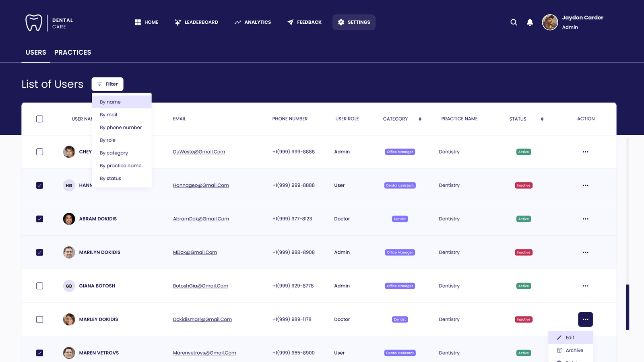Screen dimensions: 644x362
Task: Sort by Category column arrows
Action: point(420,119)
